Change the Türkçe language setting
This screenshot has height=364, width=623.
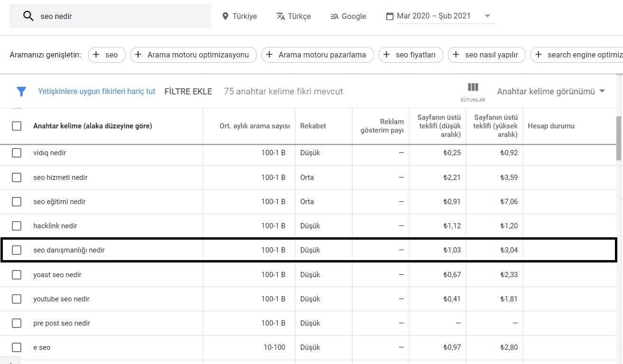[294, 16]
